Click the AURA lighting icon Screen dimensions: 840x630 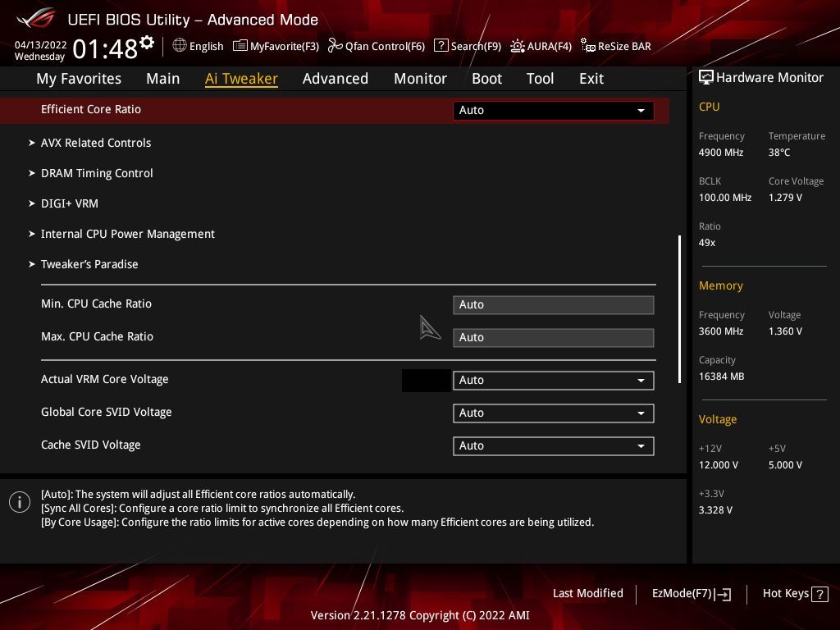coord(517,46)
